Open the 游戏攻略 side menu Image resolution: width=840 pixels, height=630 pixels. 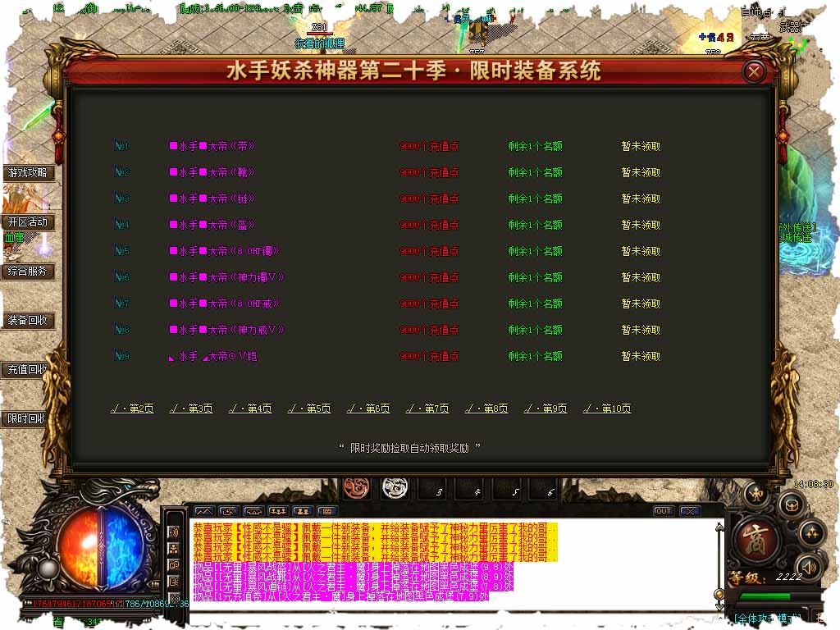click(x=28, y=173)
